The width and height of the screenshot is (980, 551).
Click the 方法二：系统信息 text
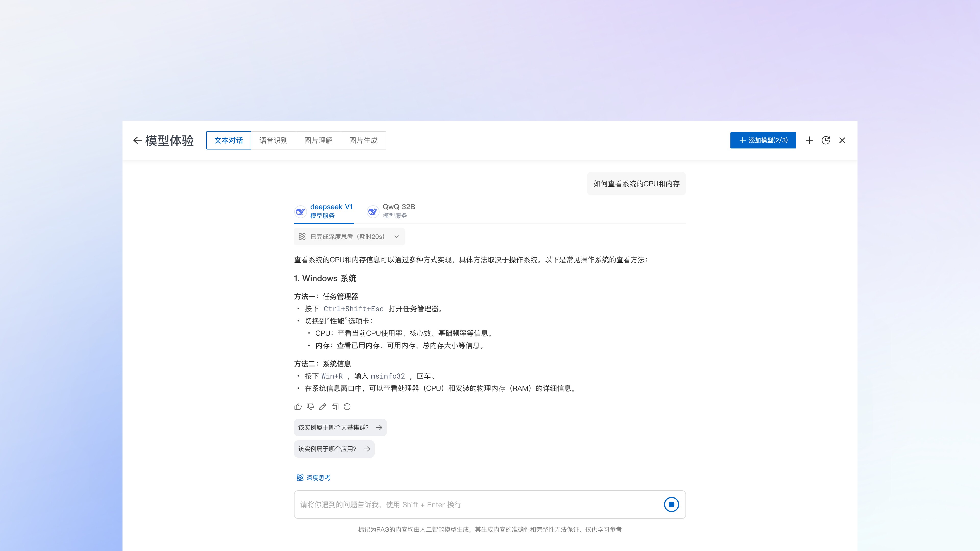323,364
